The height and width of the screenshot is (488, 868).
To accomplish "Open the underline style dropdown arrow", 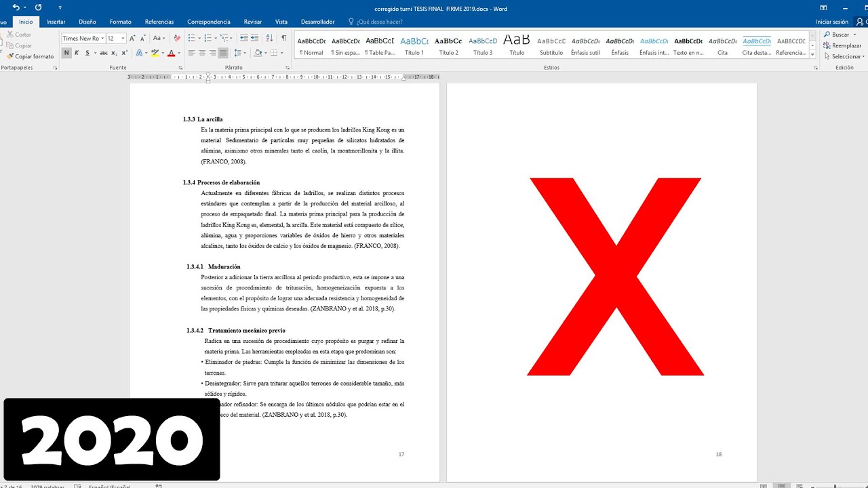I will coord(94,53).
